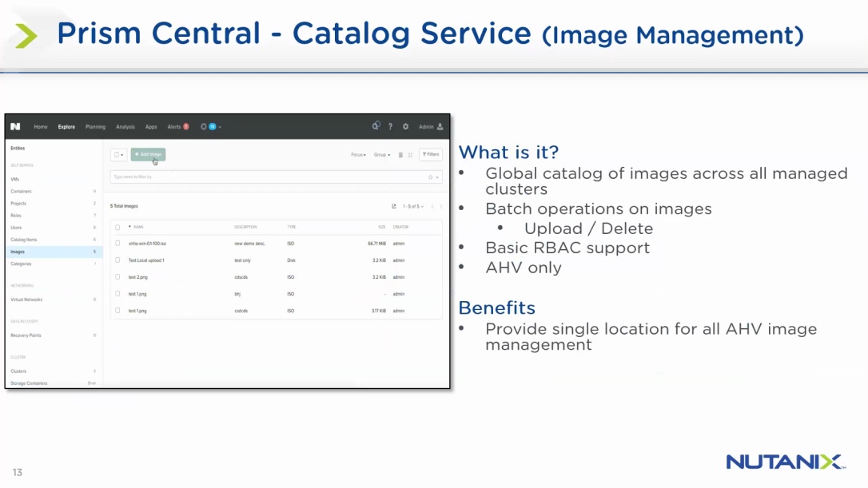Screen dimensions: 868x488
Task: Click the Filters button
Action: [x=430, y=155]
